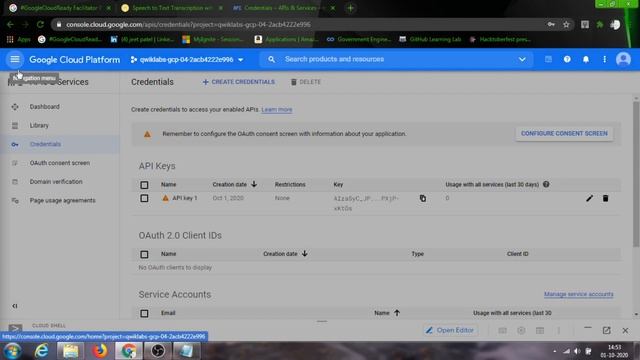Open Windows Start button
The image size is (640, 360).
coord(13,351)
